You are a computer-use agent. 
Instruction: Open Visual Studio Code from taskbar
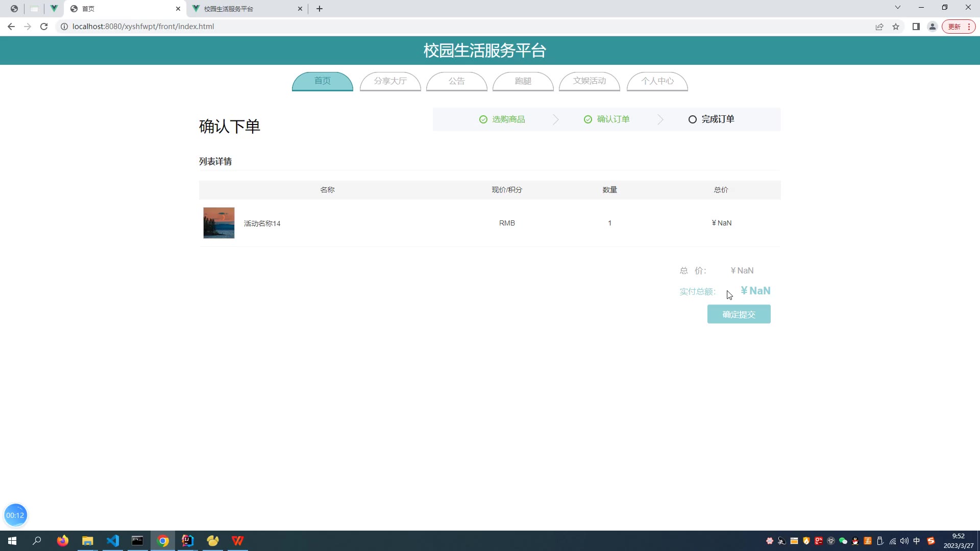point(113,541)
